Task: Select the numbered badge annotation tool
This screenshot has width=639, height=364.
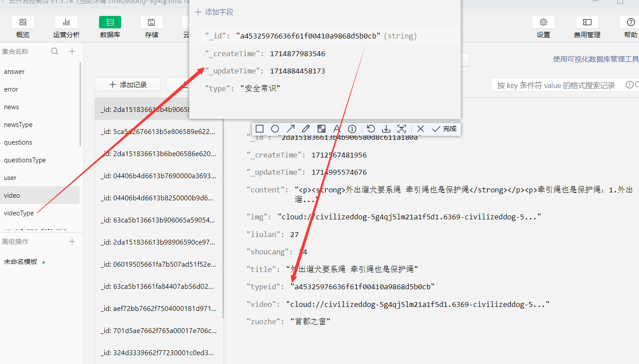Action: pyautogui.click(x=352, y=128)
